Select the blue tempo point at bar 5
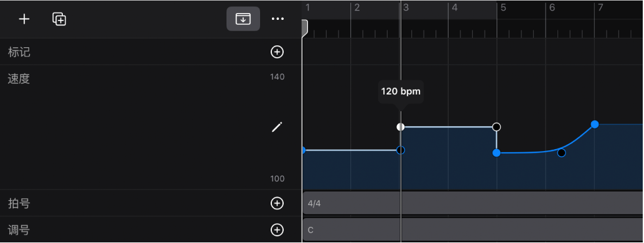The width and height of the screenshot is (644, 243). [x=497, y=153]
